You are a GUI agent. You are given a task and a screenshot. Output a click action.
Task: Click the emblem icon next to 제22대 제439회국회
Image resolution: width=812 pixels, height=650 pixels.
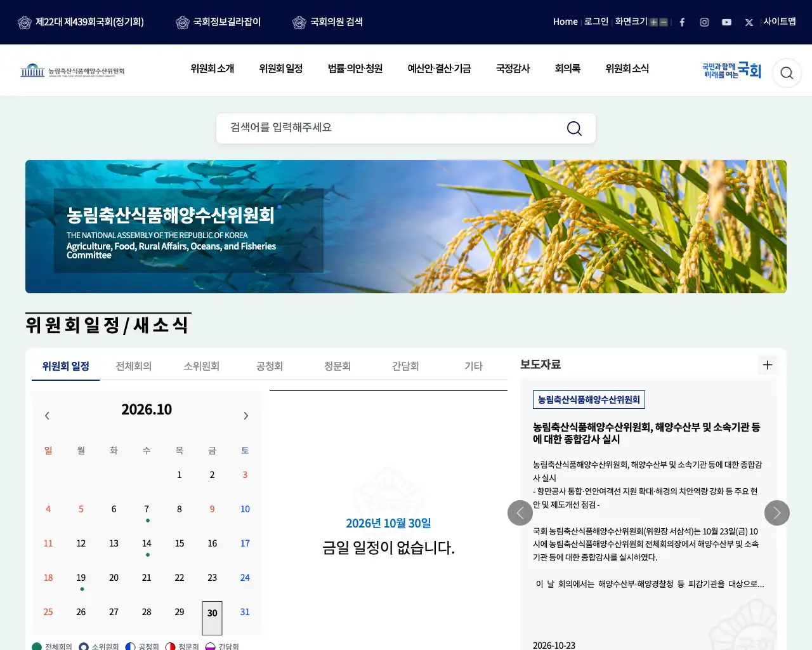tap(25, 23)
